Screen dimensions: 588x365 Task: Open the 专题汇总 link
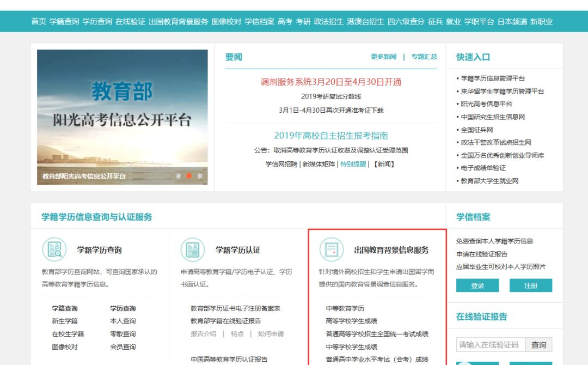click(424, 57)
